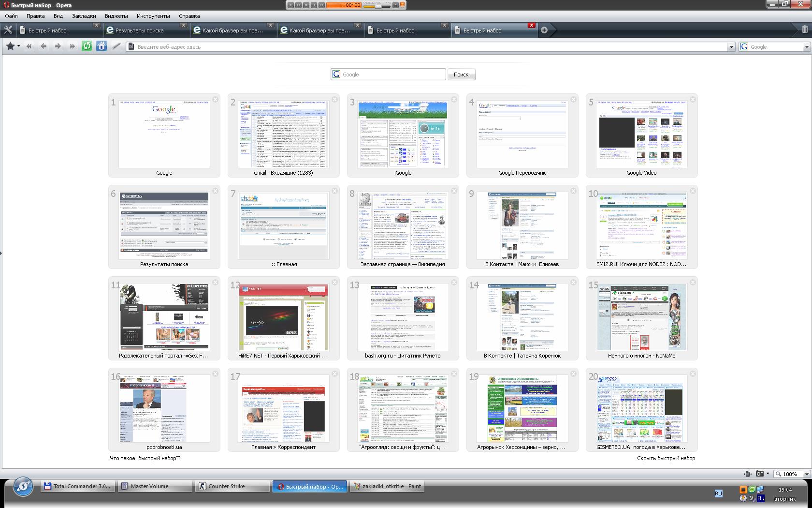Open Заглавная страница — Википедия speed dial
The image size is (812, 508).
point(403,226)
